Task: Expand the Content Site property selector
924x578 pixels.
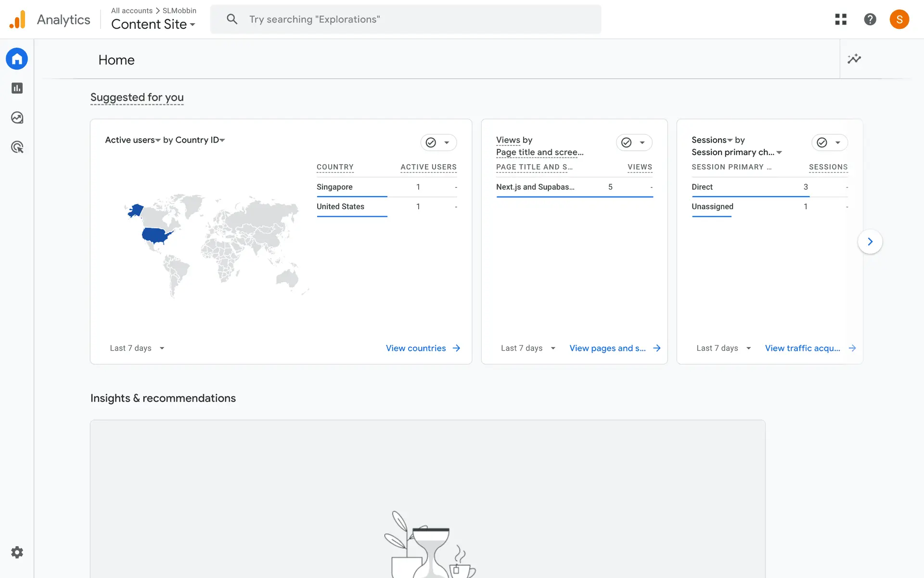Action: pyautogui.click(x=153, y=24)
